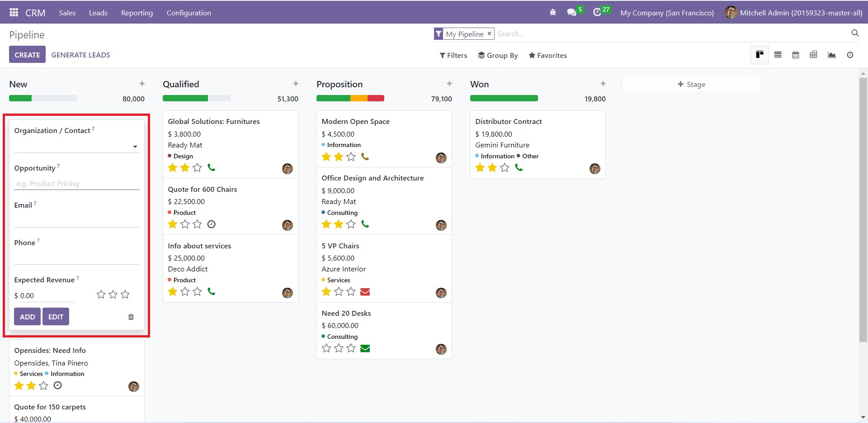Viewport: 868px width, 423px height.
Task: Focus the Expected Revenue input field
Action: tap(44, 295)
